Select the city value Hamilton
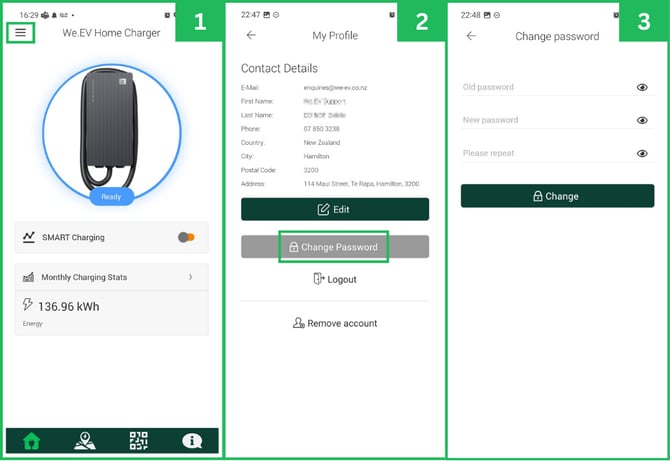 coord(316,156)
